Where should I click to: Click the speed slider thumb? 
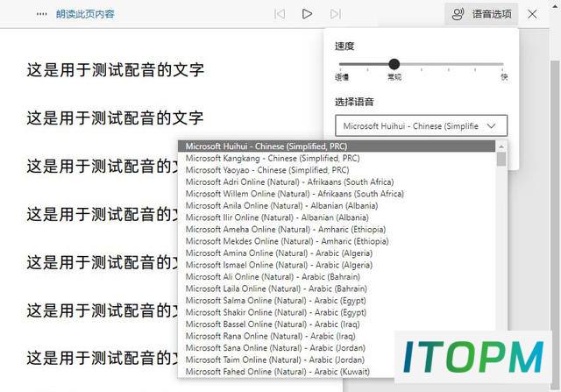[x=394, y=64]
